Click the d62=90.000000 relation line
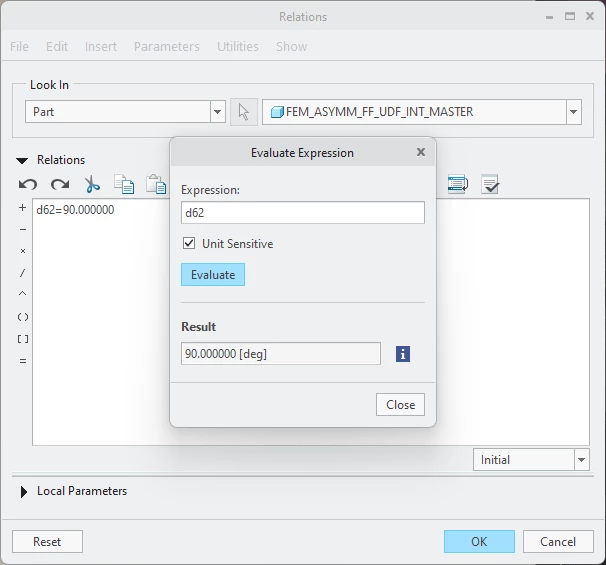Viewport: 606px width, 565px height. [x=75, y=210]
